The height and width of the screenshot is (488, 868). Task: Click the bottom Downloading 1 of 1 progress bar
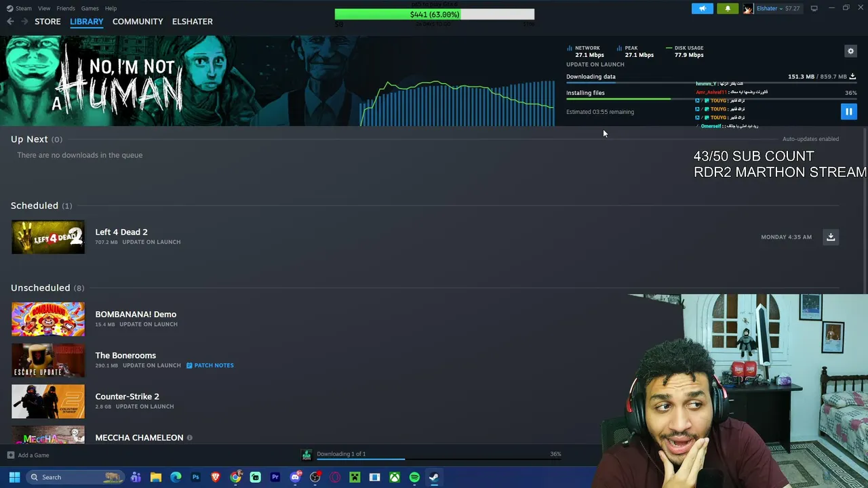pos(439,460)
